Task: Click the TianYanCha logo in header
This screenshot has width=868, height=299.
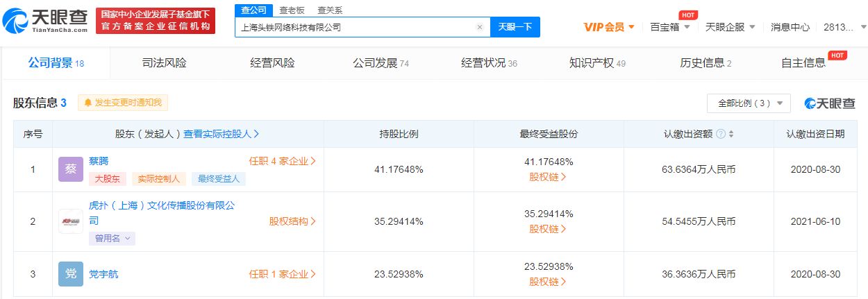Action: click(x=45, y=20)
